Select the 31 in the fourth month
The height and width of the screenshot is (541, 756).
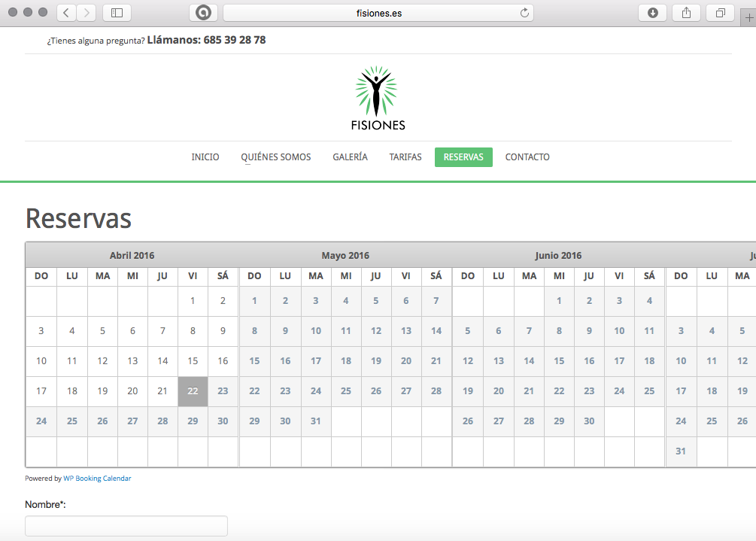click(x=681, y=451)
